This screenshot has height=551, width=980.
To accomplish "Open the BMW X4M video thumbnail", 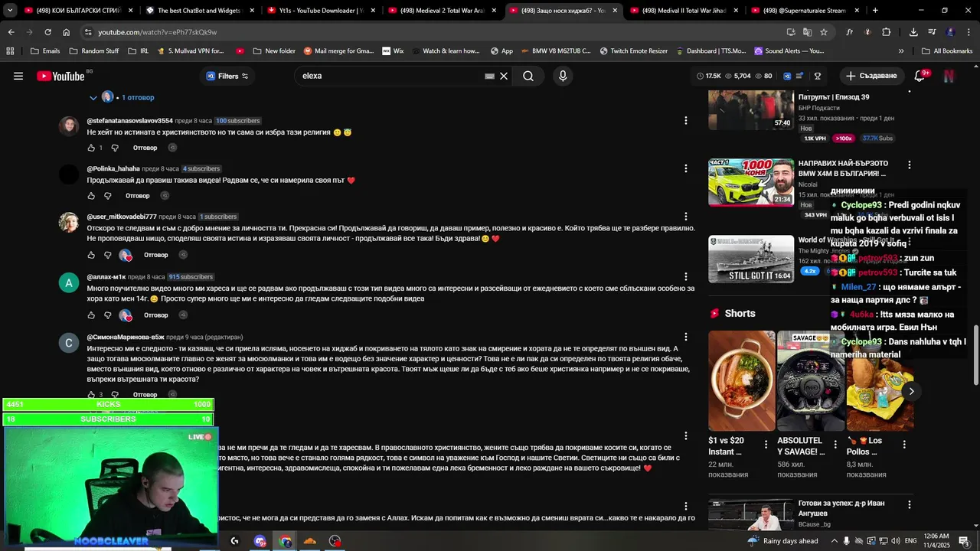I will (x=751, y=182).
